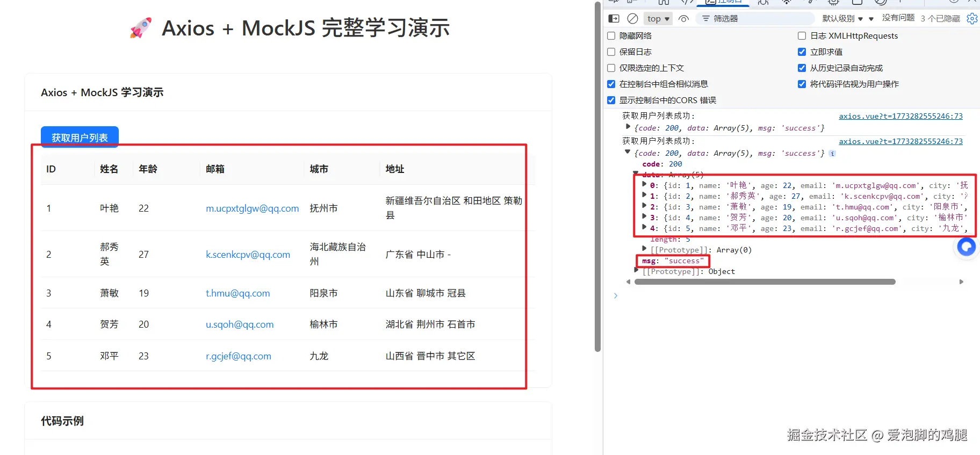
Task: Select the city cell 榆林市
Action: tap(324, 324)
